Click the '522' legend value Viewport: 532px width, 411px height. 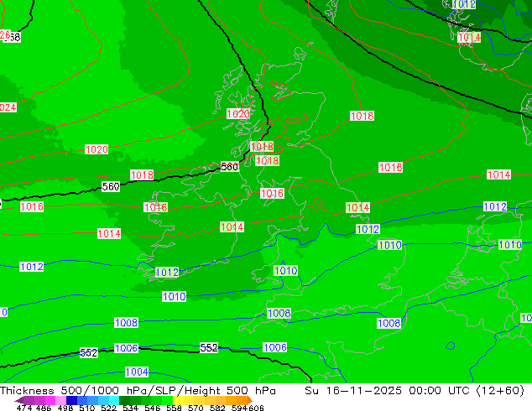click(x=109, y=408)
